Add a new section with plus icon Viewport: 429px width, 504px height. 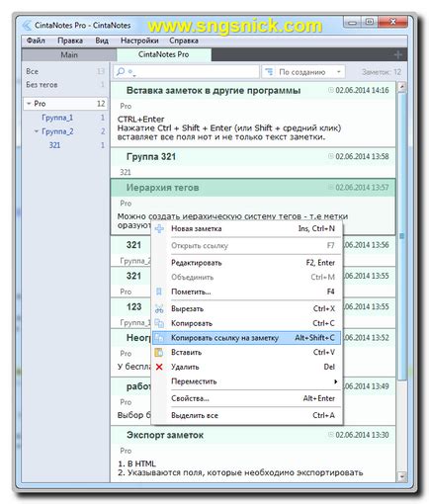click(x=398, y=54)
